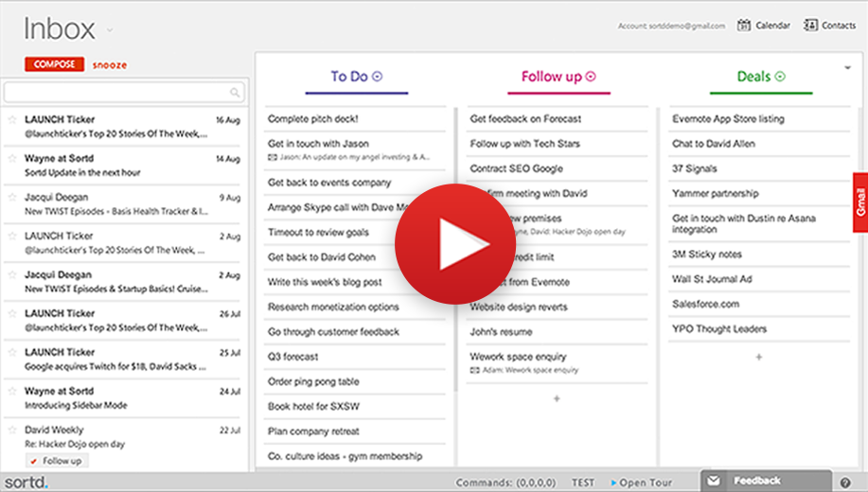Click email icon under Get in touch with Jason
The height and width of the screenshot is (492, 868).
pos(272,157)
